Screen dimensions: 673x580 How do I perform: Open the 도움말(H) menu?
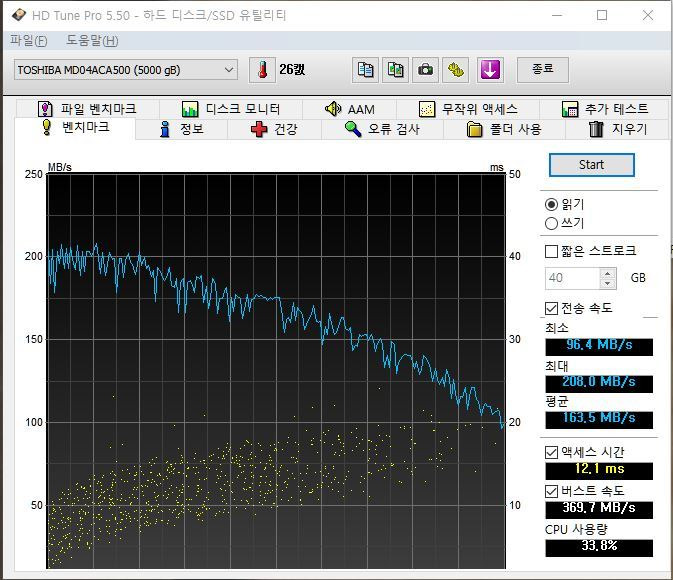[x=92, y=41]
